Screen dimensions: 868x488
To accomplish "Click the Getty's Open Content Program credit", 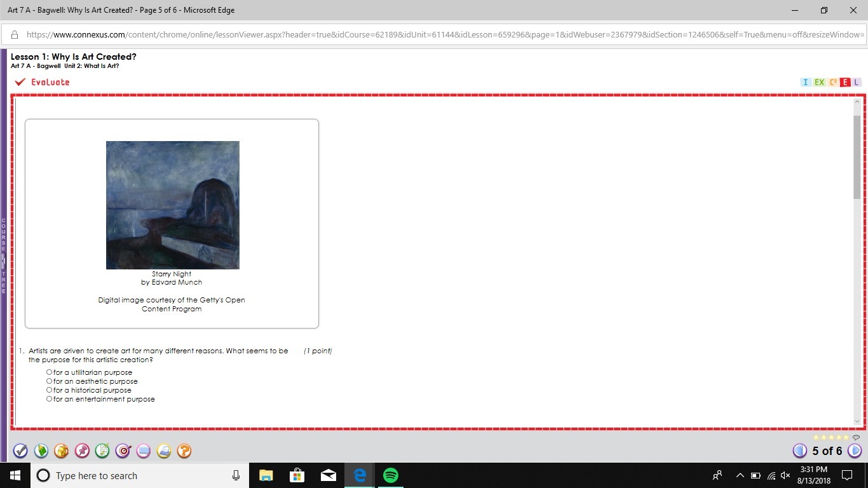I will pyautogui.click(x=172, y=304).
